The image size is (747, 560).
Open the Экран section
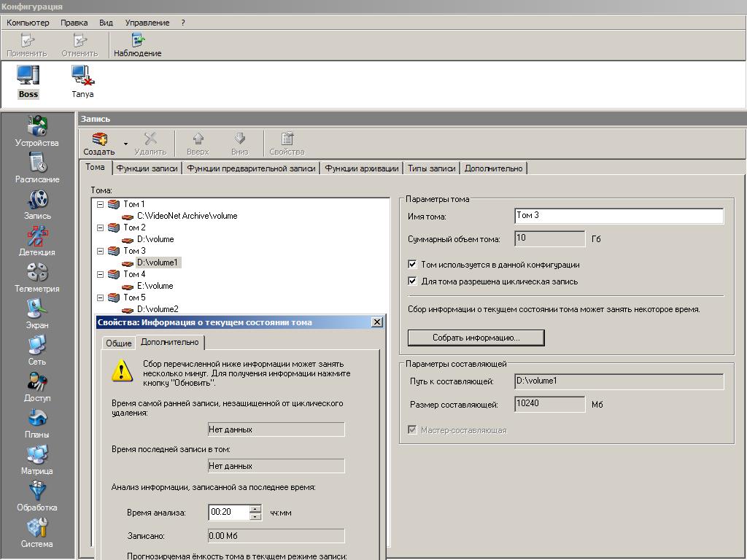coord(37,314)
